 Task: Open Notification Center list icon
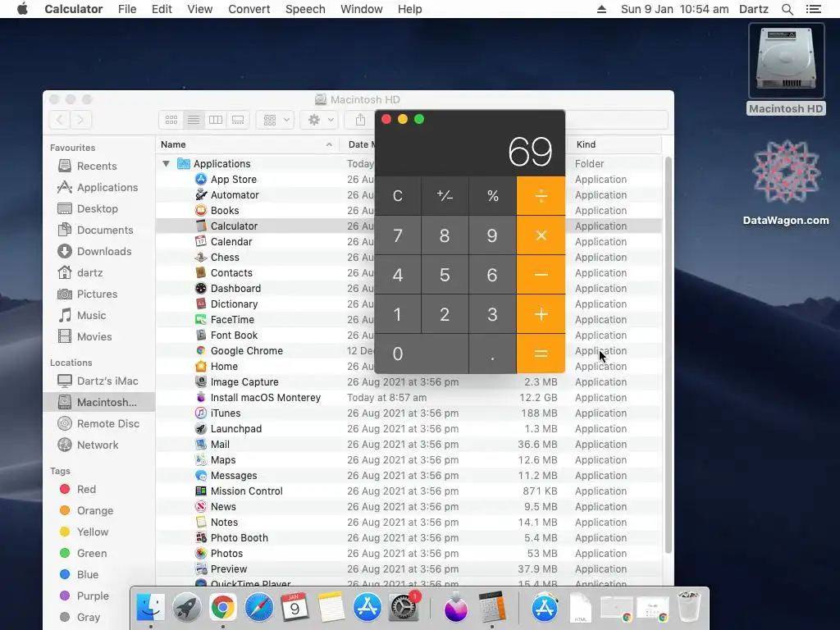813,9
